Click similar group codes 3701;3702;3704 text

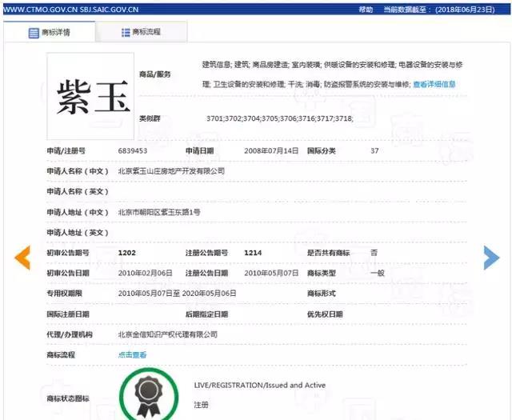tap(279, 118)
